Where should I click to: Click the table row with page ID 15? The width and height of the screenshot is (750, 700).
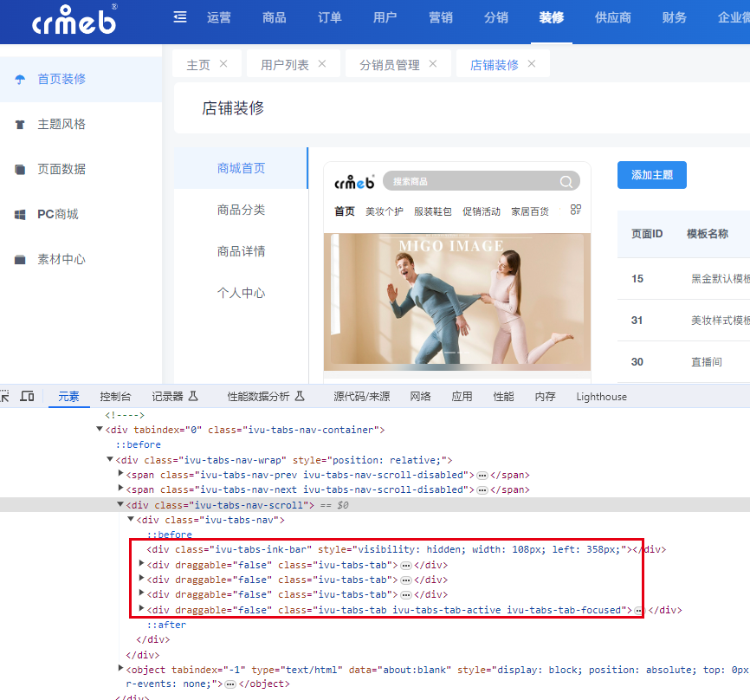(x=684, y=279)
